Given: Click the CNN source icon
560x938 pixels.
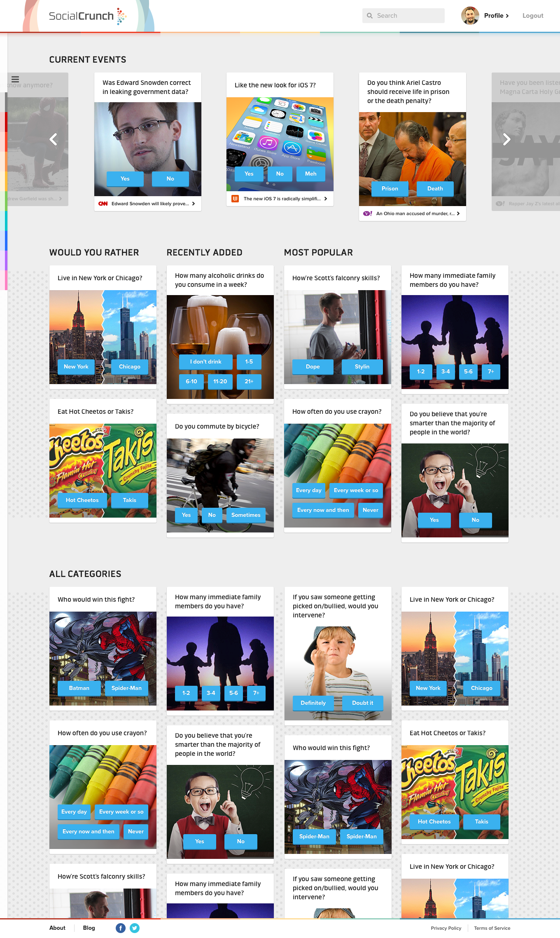Looking at the screenshot, I should (103, 204).
